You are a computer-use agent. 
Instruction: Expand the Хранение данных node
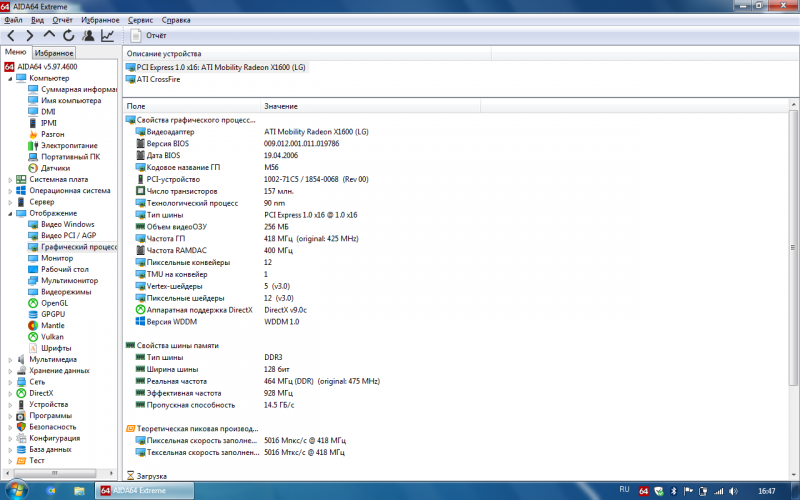click(x=10, y=371)
